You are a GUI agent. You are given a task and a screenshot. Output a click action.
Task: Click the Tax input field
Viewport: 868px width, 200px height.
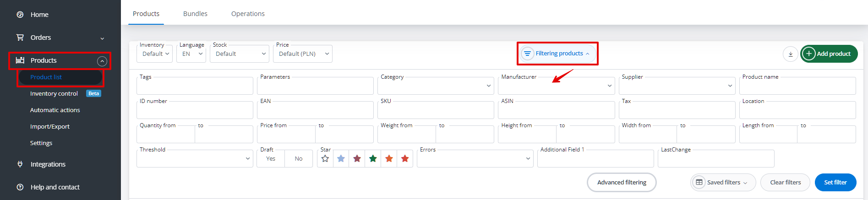pyautogui.click(x=677, y=110)
